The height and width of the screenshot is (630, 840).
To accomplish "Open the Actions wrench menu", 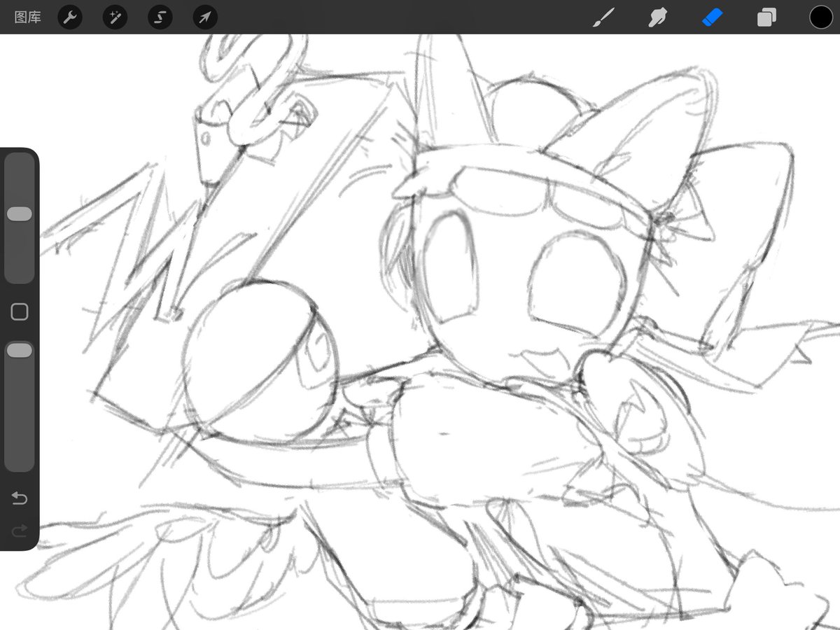I will pyautogui.click(x=69, y=17).
